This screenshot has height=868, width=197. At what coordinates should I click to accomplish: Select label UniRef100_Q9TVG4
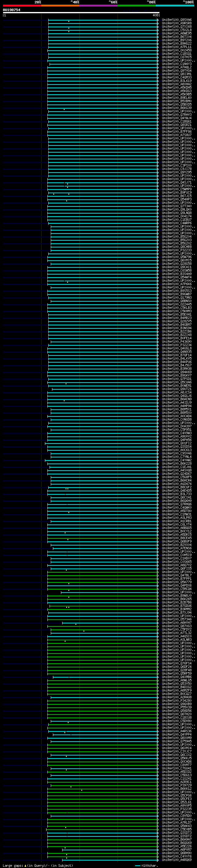pos(176,71)
